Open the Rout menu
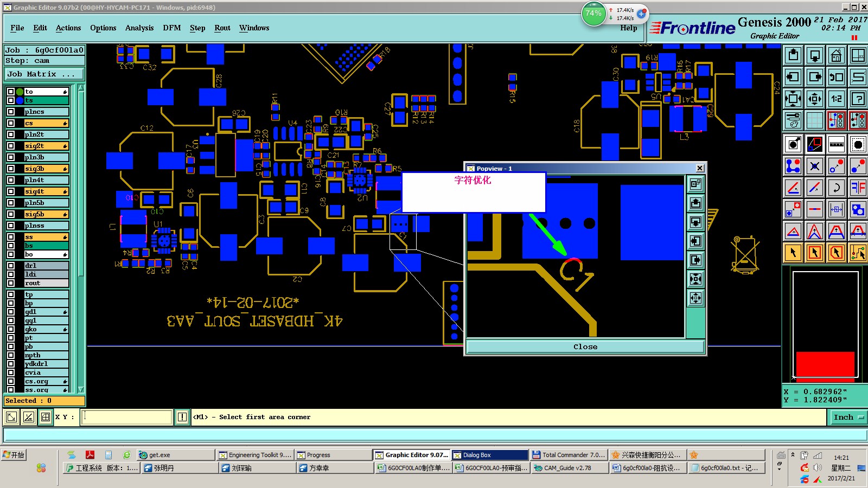868x488 pixels. point(222,28)
